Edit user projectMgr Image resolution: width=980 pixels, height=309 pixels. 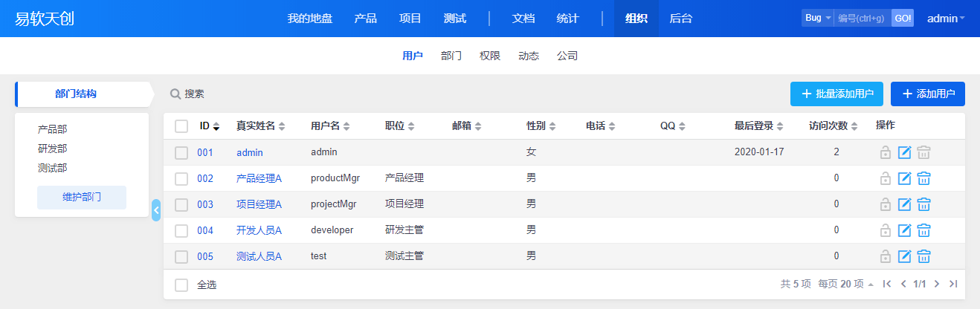905,204
